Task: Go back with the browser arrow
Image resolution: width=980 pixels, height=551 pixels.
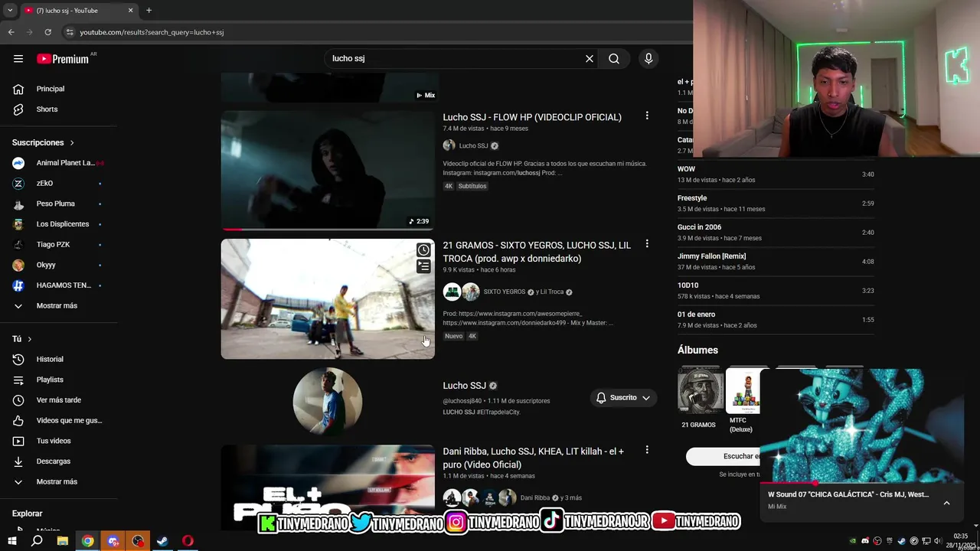Action: tap(11, 32)
